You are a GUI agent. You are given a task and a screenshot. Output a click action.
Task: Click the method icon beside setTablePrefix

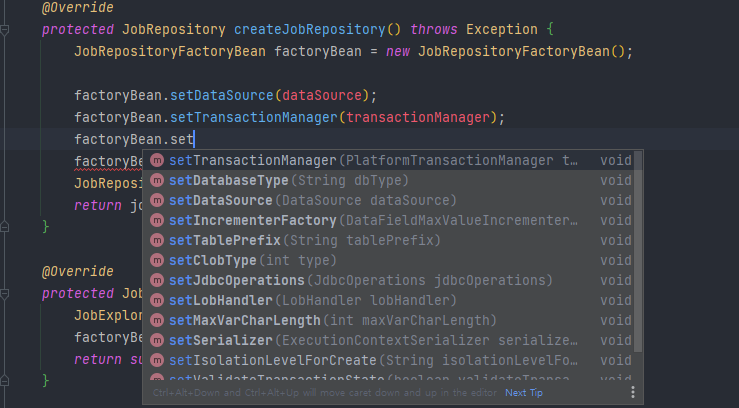157,240
